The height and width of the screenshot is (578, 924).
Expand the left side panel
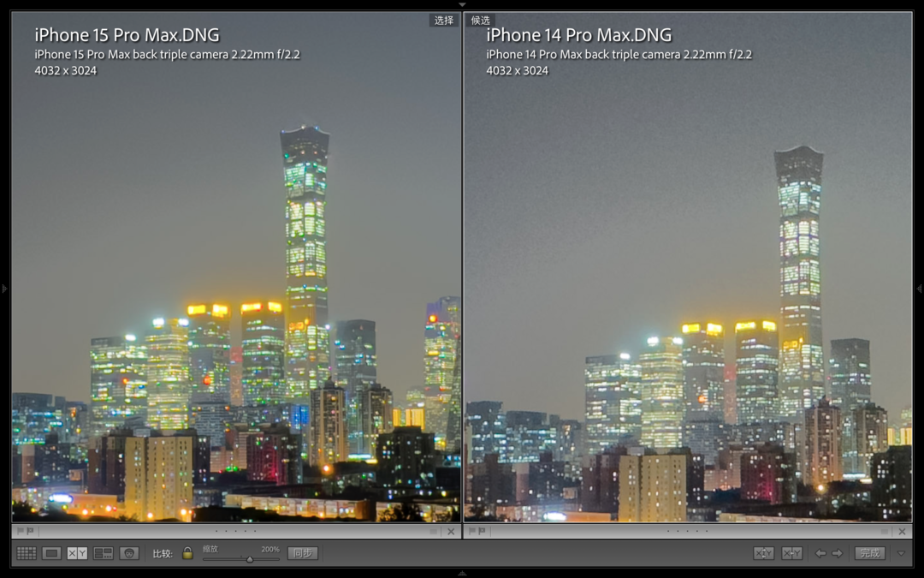coord(4,289)
